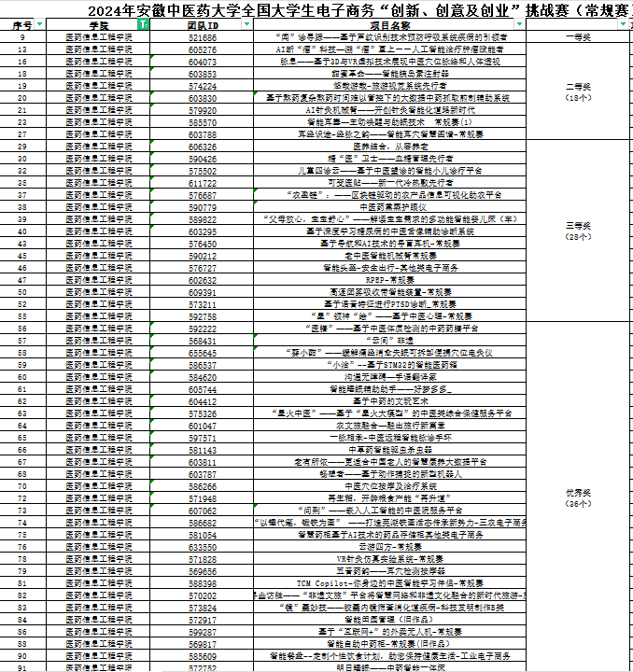
Task: Select the cell with team ID 574224
Action: [203, 86]
